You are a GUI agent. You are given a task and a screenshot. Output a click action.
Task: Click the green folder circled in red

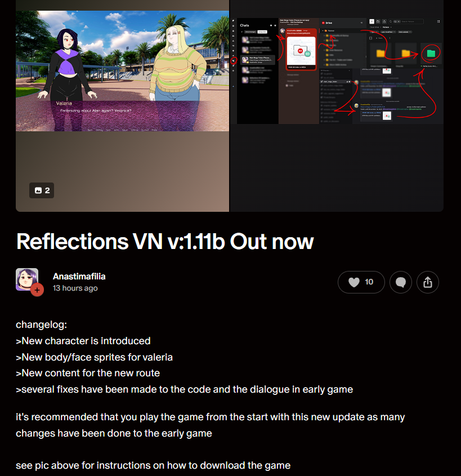click(431, 54)
